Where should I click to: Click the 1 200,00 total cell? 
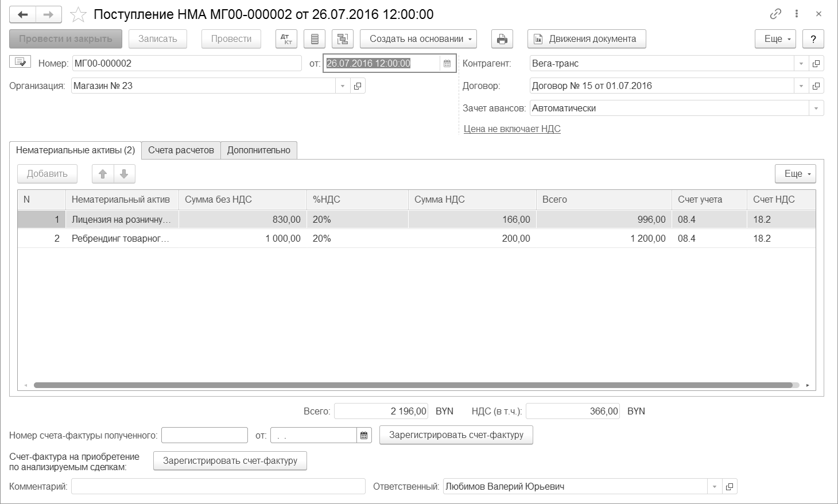point(604,239)
